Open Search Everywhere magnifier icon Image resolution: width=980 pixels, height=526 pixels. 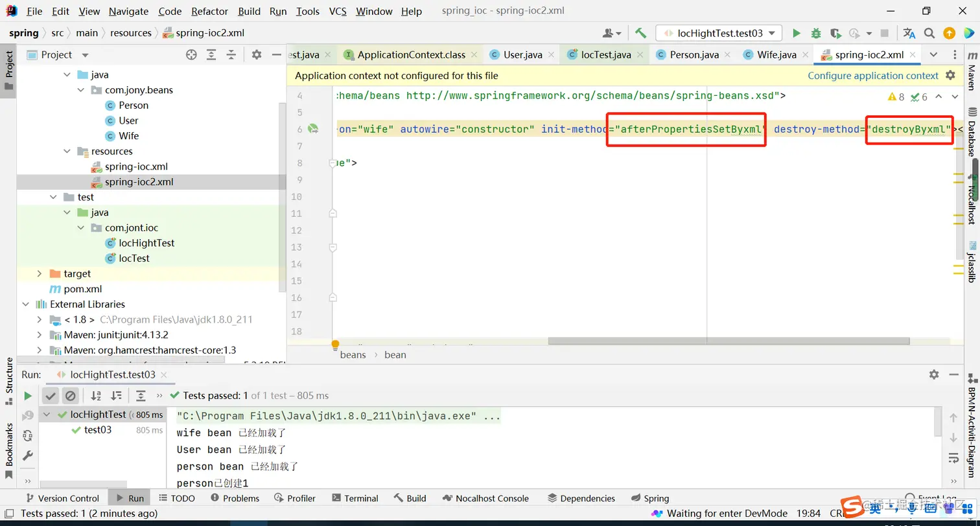[x=929, y=33]
